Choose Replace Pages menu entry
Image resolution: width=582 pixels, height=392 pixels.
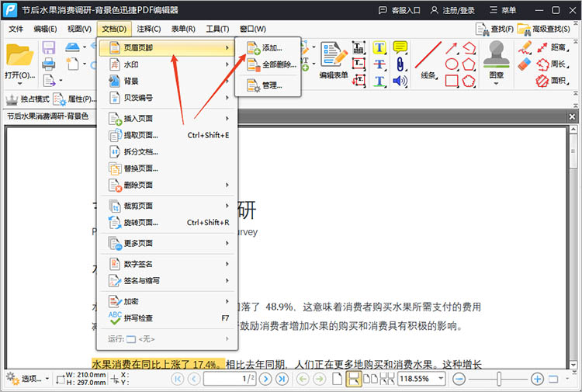pyautogui.click(x=168, y=168)
